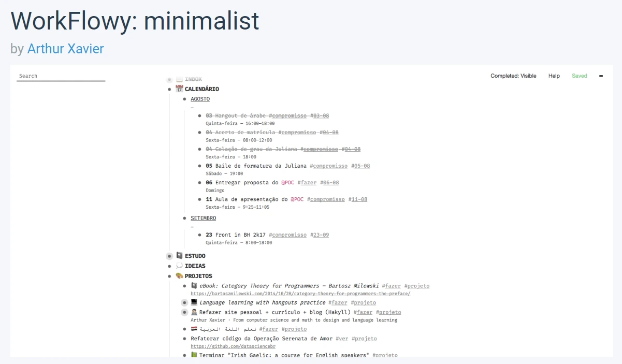Click the book icon next to ESTUDO
The height and width of the screenshot is (364, 622).
click(x=179, y=256)
